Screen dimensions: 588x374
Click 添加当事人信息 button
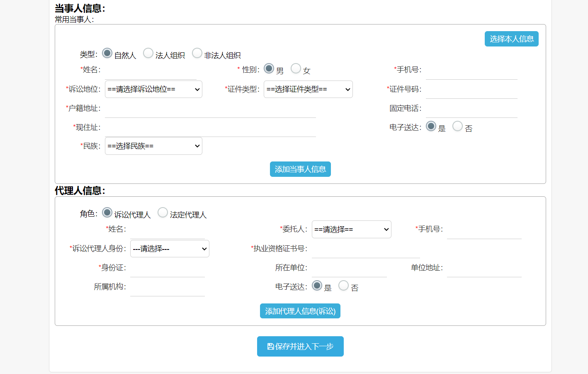pos(300,169)
